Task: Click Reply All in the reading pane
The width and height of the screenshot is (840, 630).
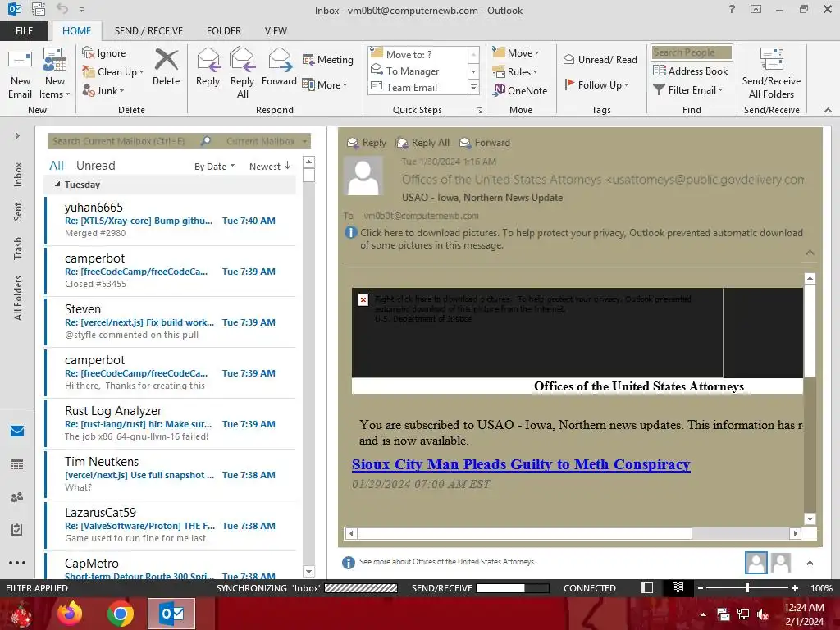Action: coord(422,143)
